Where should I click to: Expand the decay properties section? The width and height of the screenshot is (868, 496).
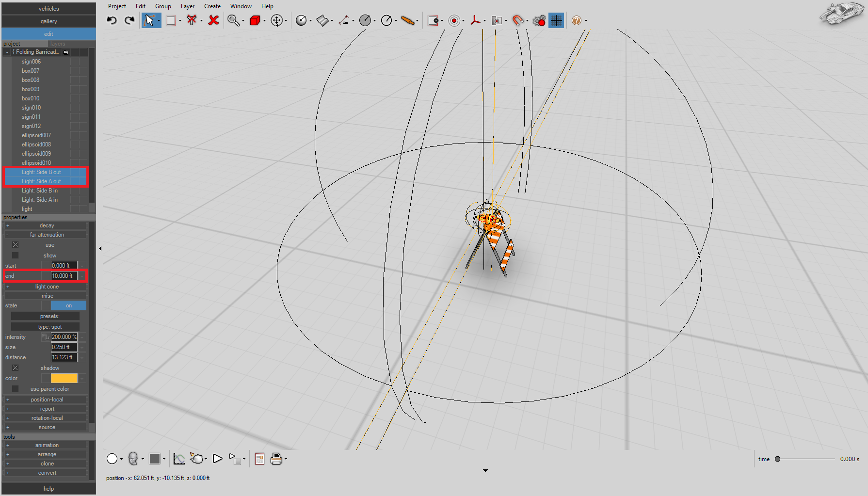coord(8,225)
